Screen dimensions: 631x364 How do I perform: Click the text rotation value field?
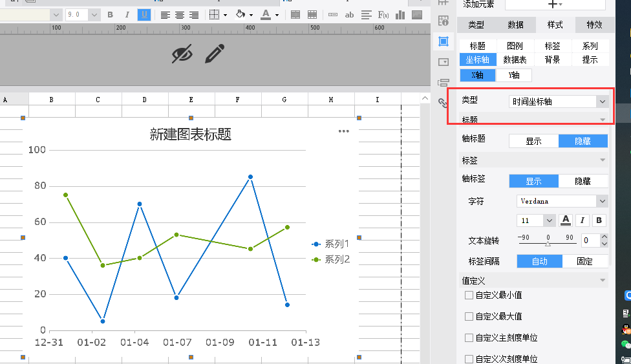point(590,241)
